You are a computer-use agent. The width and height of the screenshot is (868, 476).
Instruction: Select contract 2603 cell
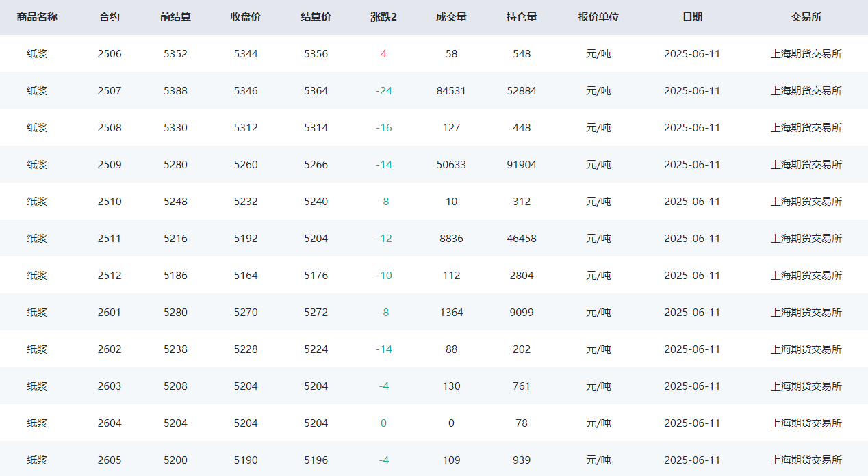click(x=110, y=386)
